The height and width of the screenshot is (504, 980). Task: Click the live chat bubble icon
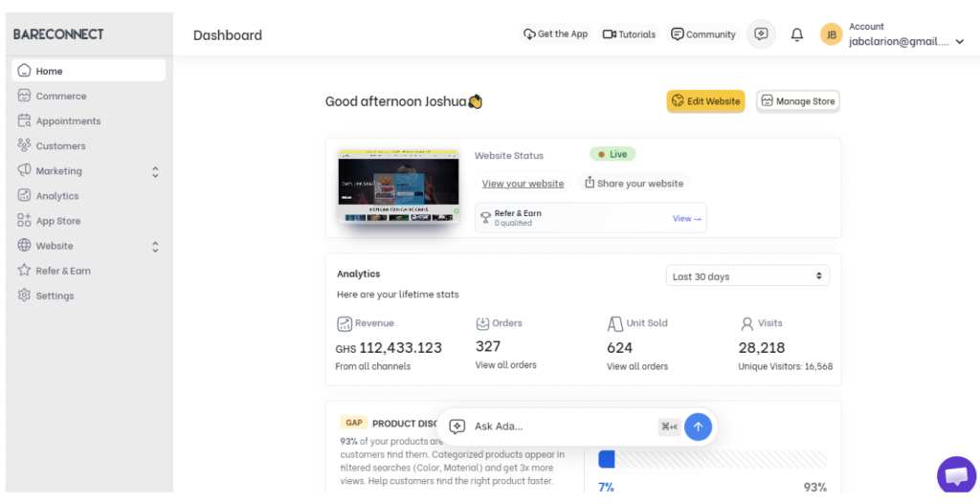[x=955, y=475]
